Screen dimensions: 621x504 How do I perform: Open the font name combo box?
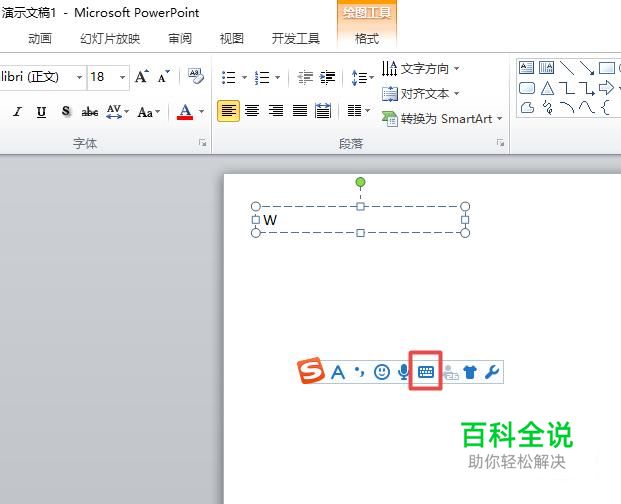[42, 76]
